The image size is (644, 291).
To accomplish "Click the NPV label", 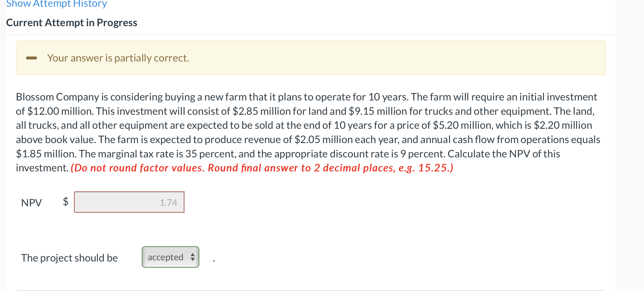I will point(31,202).
